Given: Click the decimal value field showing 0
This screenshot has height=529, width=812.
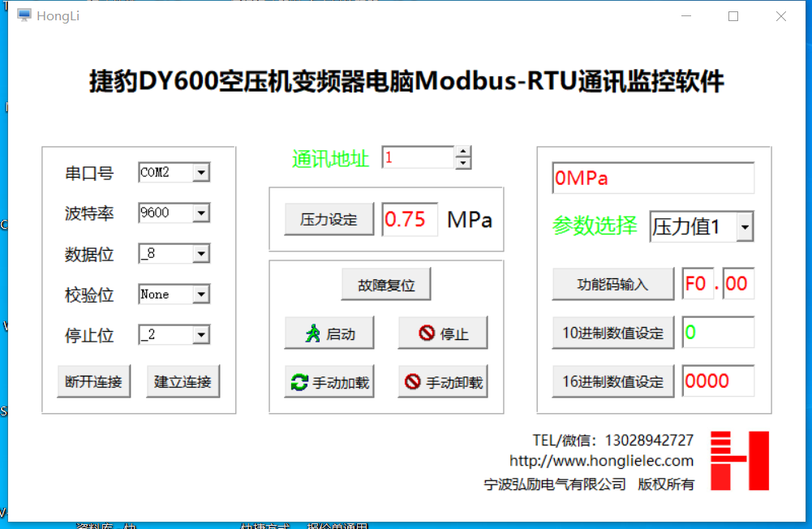Looking at the screenshot, I should [x=718, y=332].
